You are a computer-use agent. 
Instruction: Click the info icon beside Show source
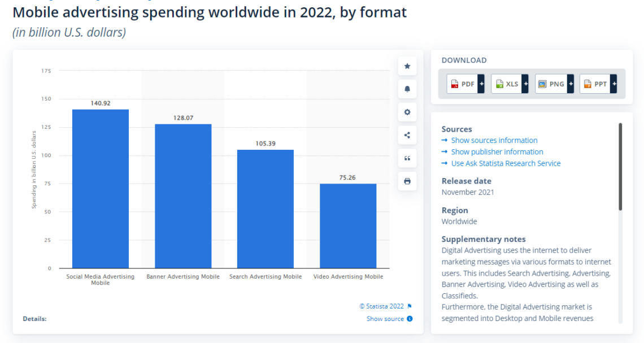pyautogui.click(x=410, y=319)
